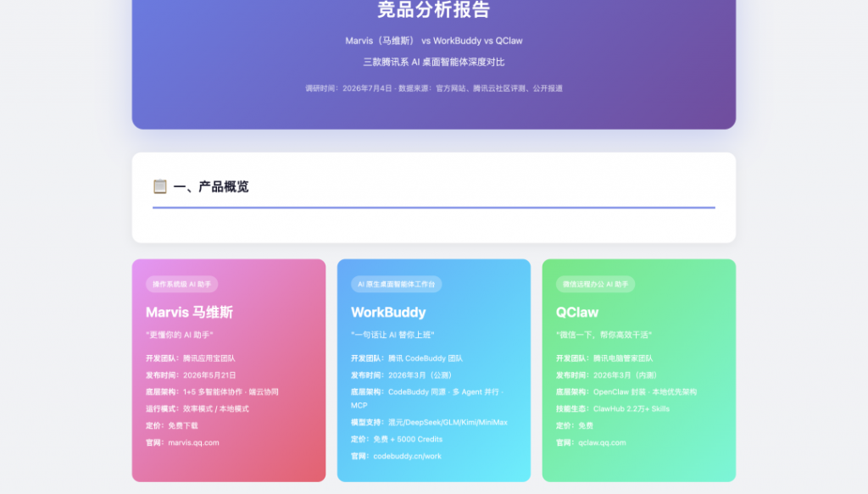Screen dimensions: 868x494
Task: Click 底层架构: OpenClaw 封装 line
Action: [626, 392]
